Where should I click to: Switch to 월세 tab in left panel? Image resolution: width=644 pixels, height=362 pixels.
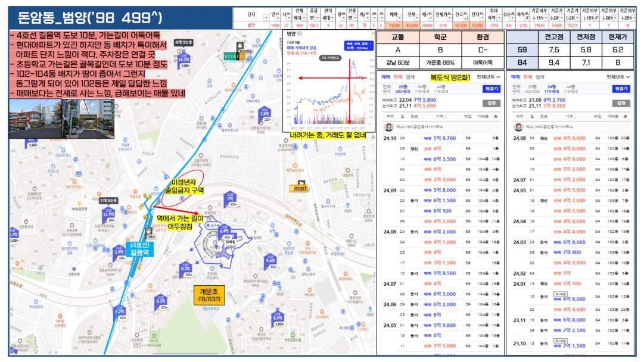[x=410, y=77]
